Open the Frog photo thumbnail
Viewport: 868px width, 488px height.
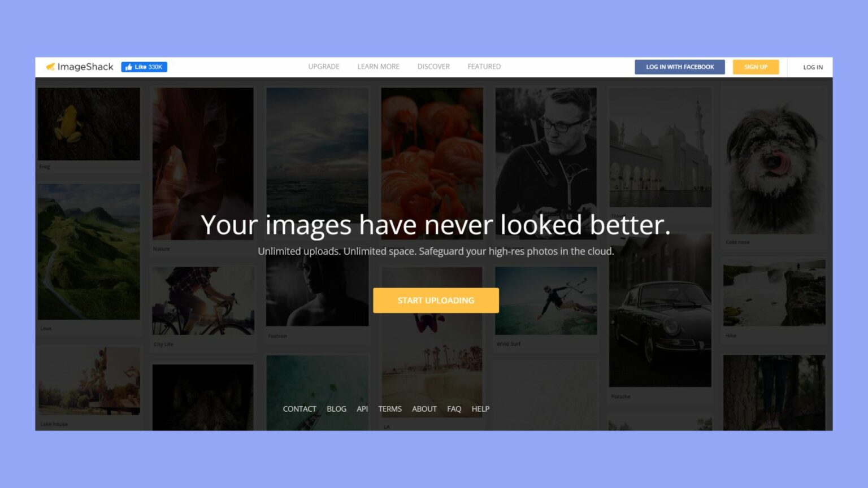(x=88, y=124)
